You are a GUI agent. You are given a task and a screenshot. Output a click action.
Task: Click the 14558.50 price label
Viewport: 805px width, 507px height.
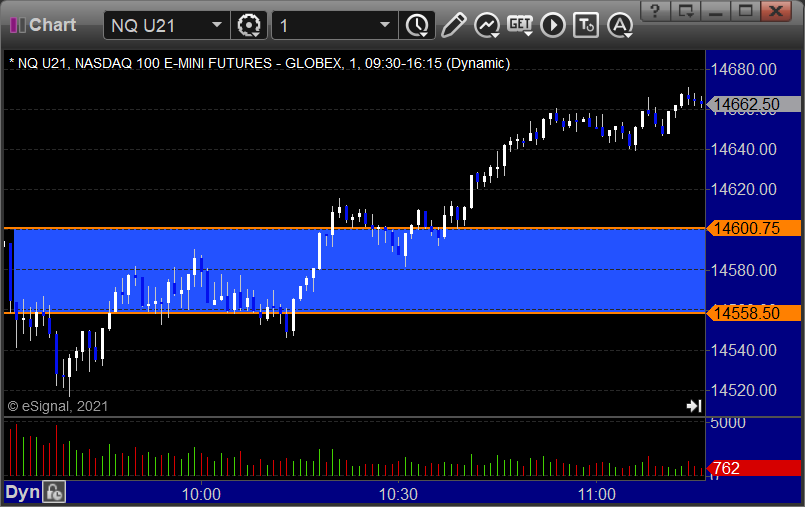point(753,313)
